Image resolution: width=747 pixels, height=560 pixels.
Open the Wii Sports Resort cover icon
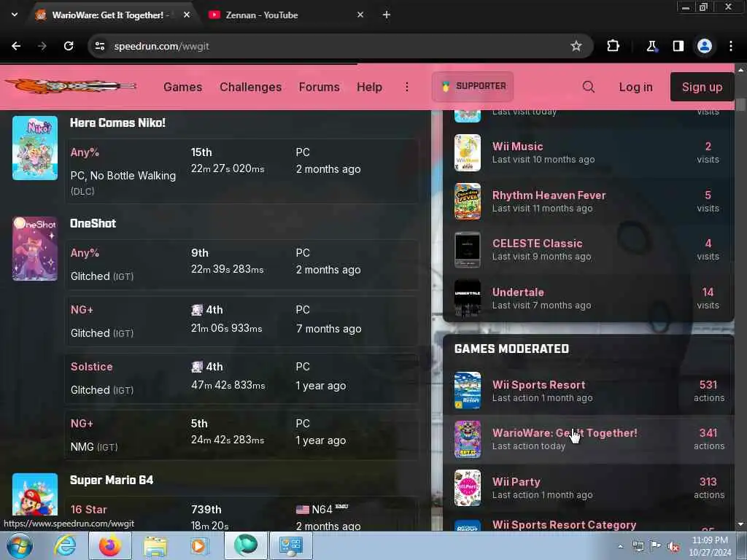pos(468,391)
